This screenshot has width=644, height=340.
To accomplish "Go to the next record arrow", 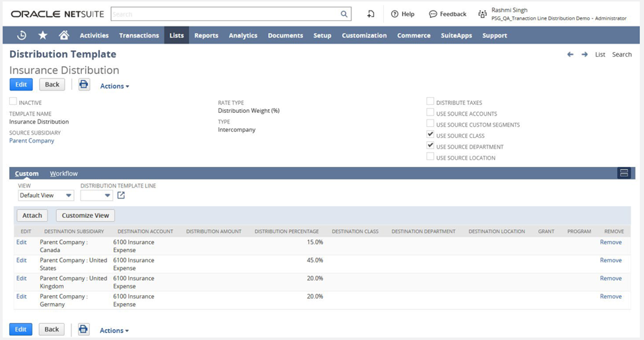I will 585,55.
